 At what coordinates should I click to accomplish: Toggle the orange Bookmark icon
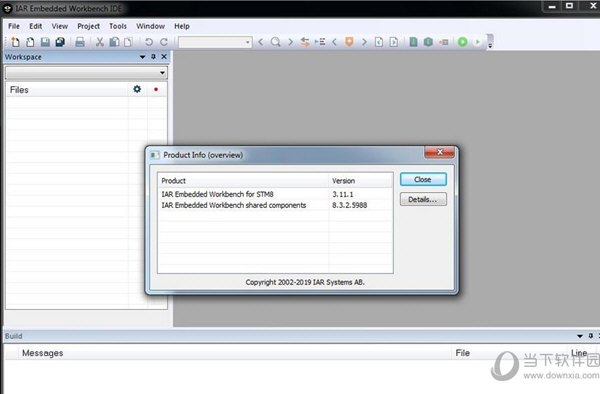pyautogui.click(x=349, y=41)
